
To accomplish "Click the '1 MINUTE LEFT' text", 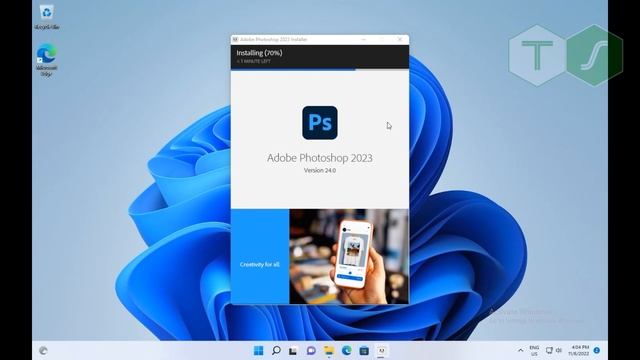I will (x=253, y=61).
